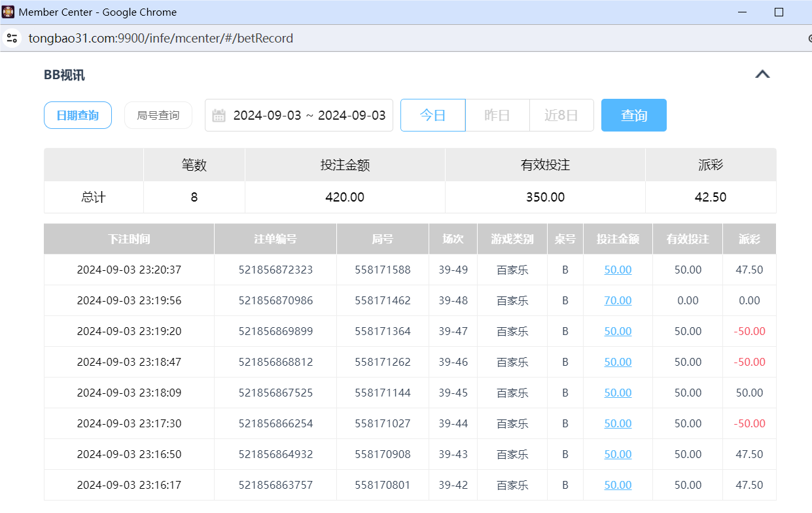This screenshot has height=513, width=812.
Task: Open the calendar icon in the date field
Action: 219,115
